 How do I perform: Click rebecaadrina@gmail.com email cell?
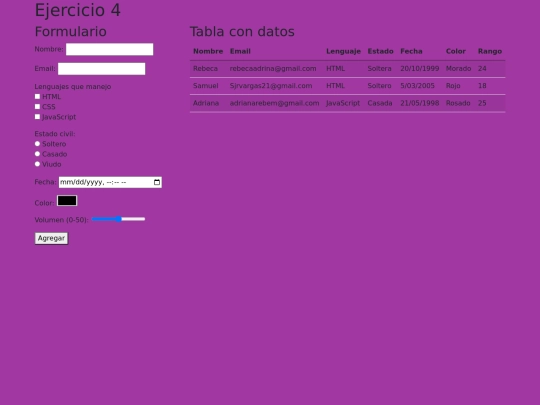(273, 69)
